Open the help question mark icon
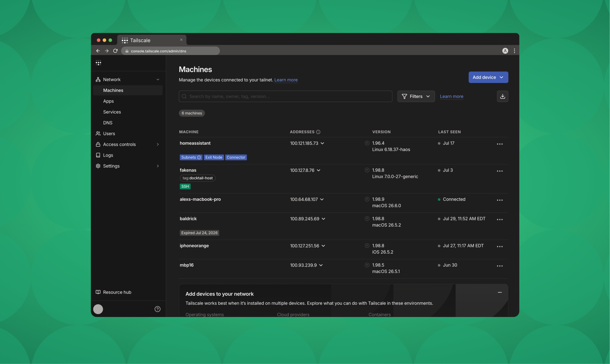Image resolution: width=610 pixels, height=364 pixels. [157, 309]
